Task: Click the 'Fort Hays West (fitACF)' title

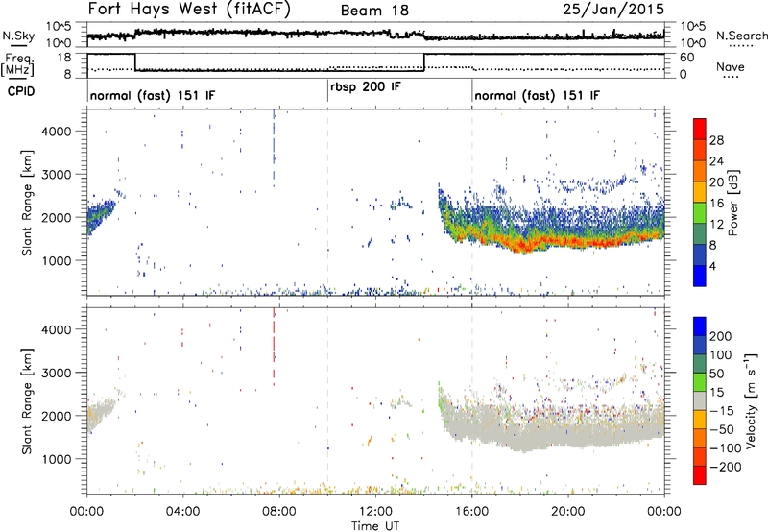Action: 189,9
